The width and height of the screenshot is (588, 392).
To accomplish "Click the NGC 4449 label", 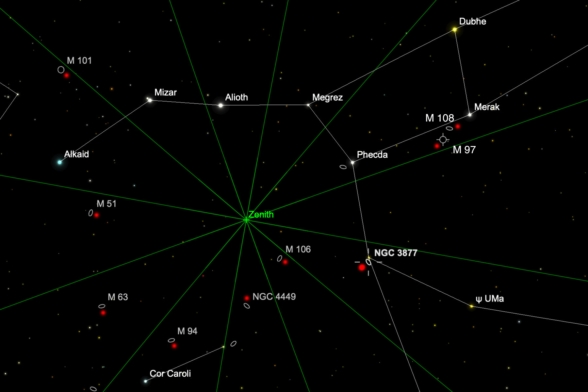I will point(274,297).
